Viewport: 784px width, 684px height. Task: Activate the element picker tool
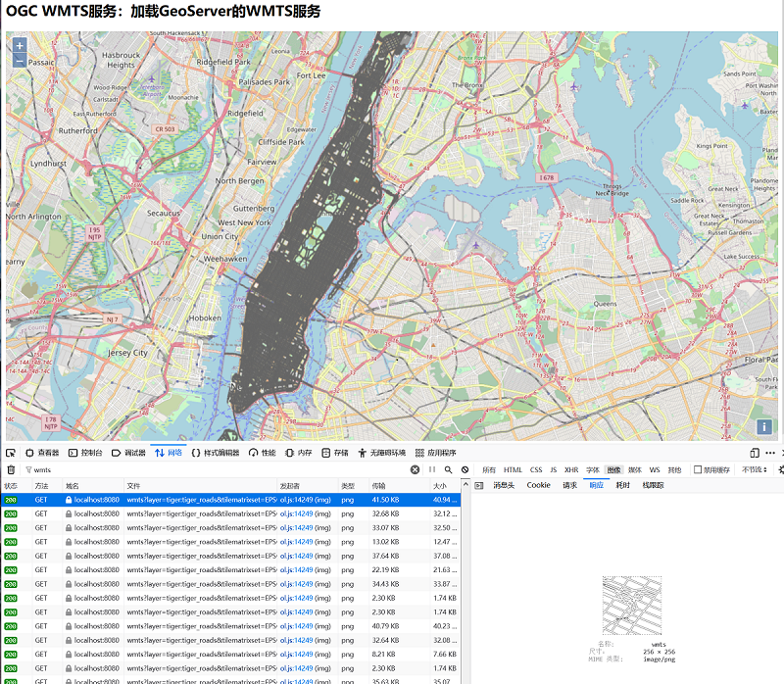click(11, 453)
